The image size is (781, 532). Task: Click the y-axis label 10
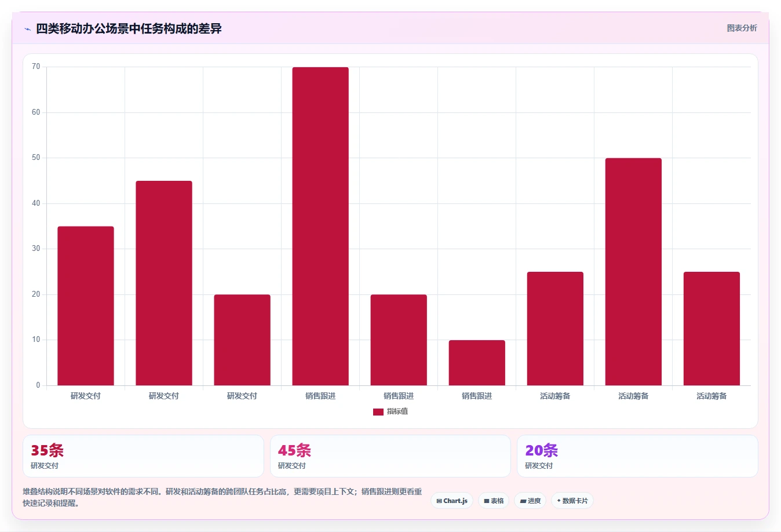36,340
